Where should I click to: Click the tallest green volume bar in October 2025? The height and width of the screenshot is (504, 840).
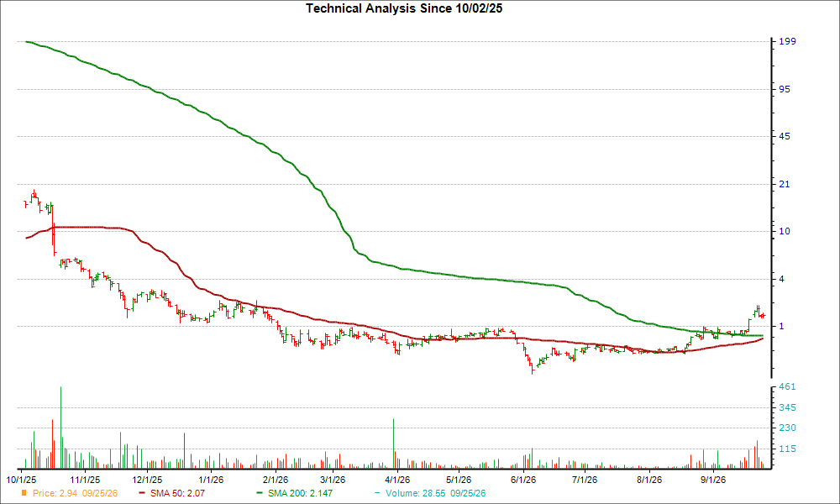pos(60,428)
